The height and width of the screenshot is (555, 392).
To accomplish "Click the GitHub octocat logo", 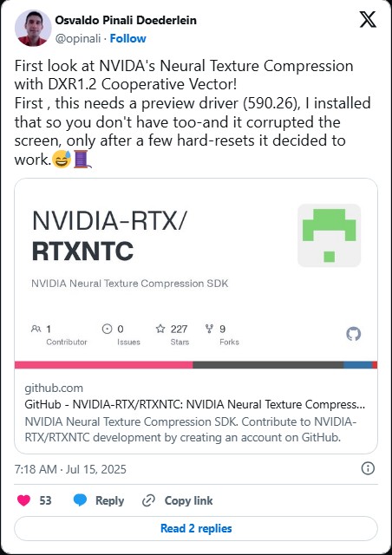I will click(353, 334).
